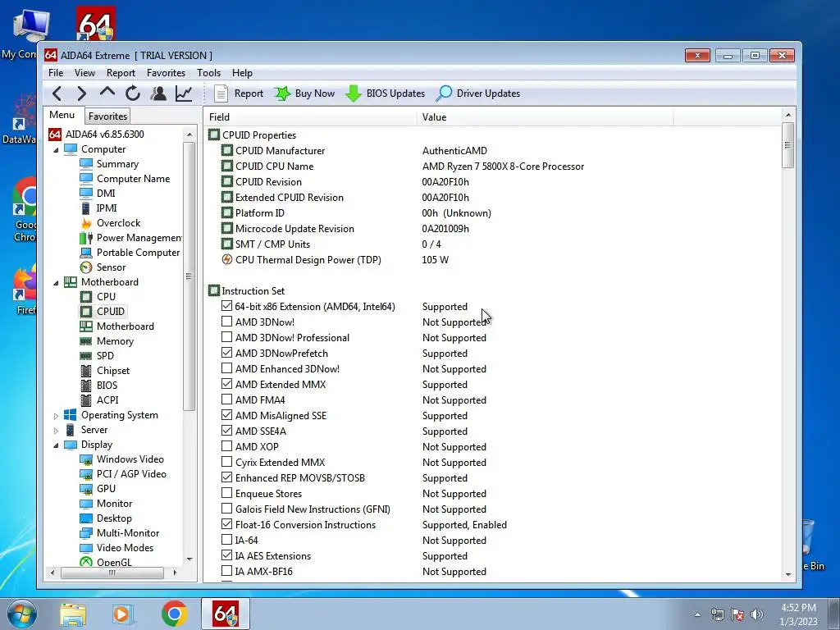Expand the Server tree node
This screenshot has height=630, width=840.
coord(57,431)
